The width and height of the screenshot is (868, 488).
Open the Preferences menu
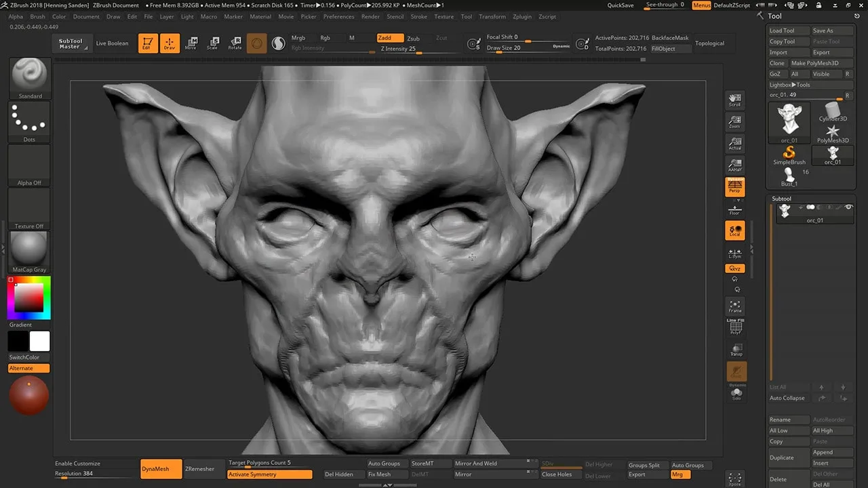click(x=338, y=16)
